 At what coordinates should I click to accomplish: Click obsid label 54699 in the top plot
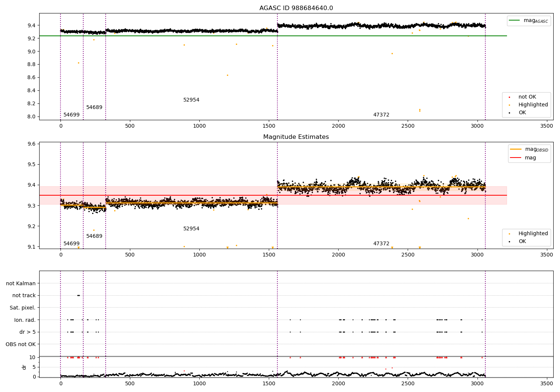pos(71,115)
